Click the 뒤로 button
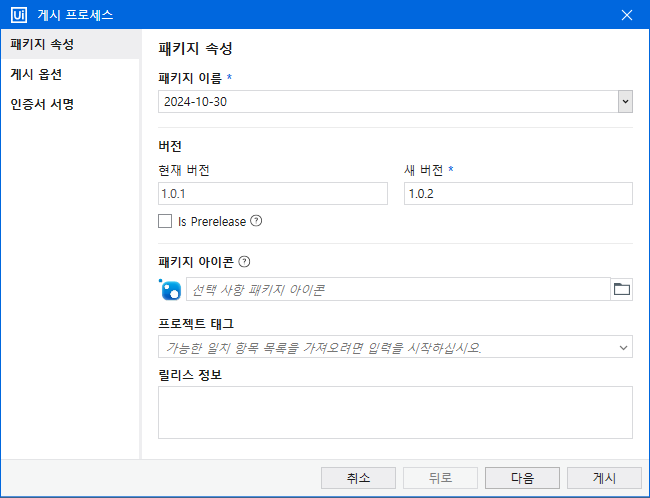 point(440,478)
